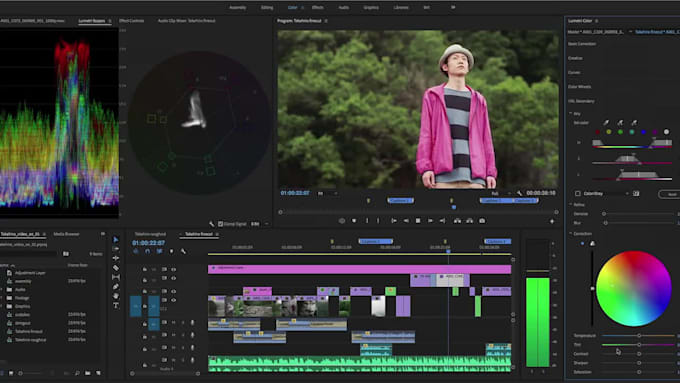Click Mark In in Program monitor
Image resolution: width=680 pixels, height=383 pixels.
(367, 221)
